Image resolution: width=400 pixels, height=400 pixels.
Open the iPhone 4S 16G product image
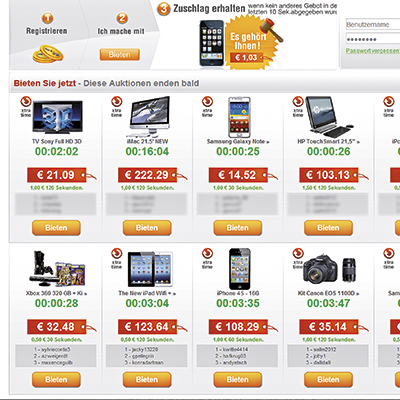[x=240, y=269]
